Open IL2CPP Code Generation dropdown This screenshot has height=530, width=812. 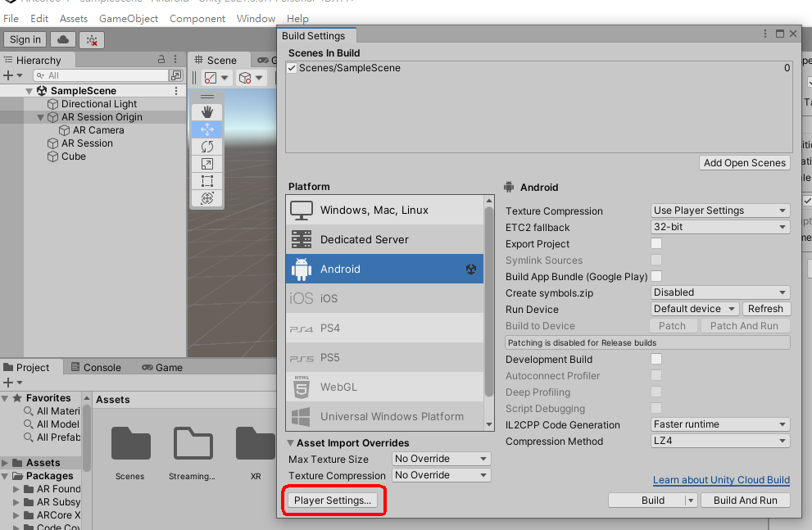click(x=720, y=424)
